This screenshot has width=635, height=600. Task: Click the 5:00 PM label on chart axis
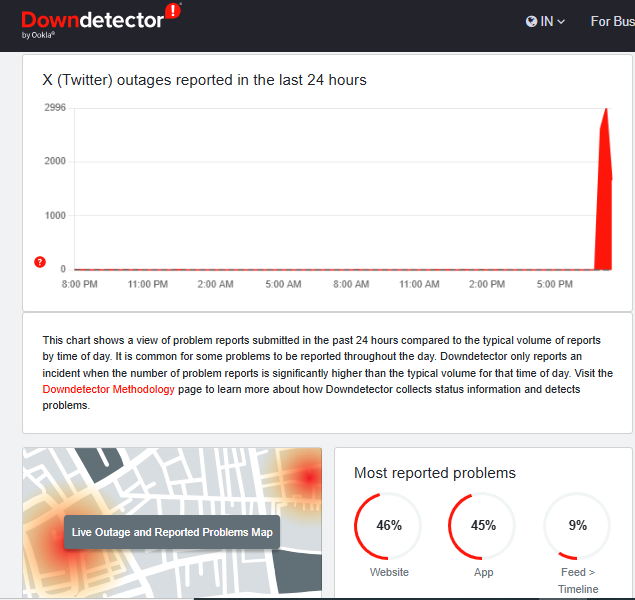point(556,285)
